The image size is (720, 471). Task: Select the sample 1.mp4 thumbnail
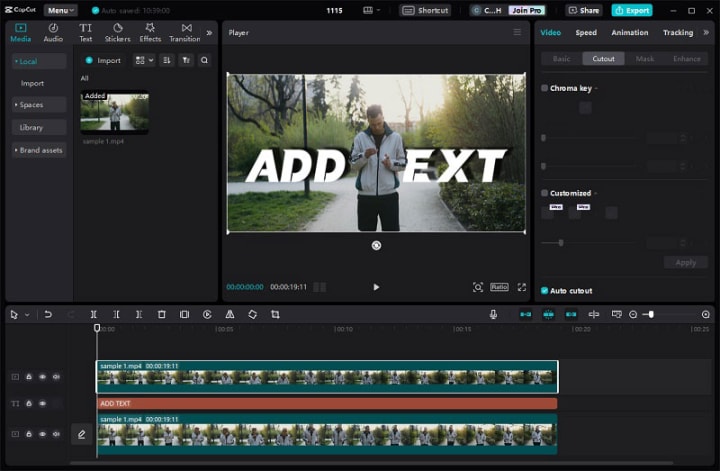click(114, 112)
